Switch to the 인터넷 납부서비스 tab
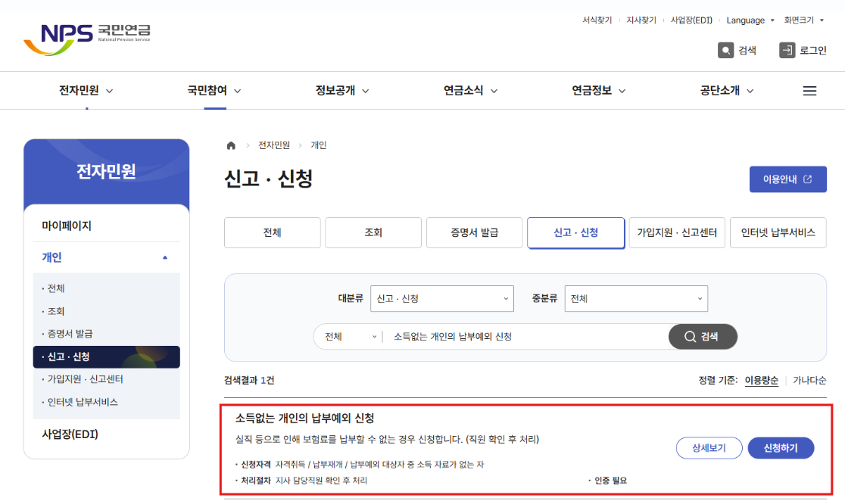The image size is (845, 504). click(x=778, y=232)
